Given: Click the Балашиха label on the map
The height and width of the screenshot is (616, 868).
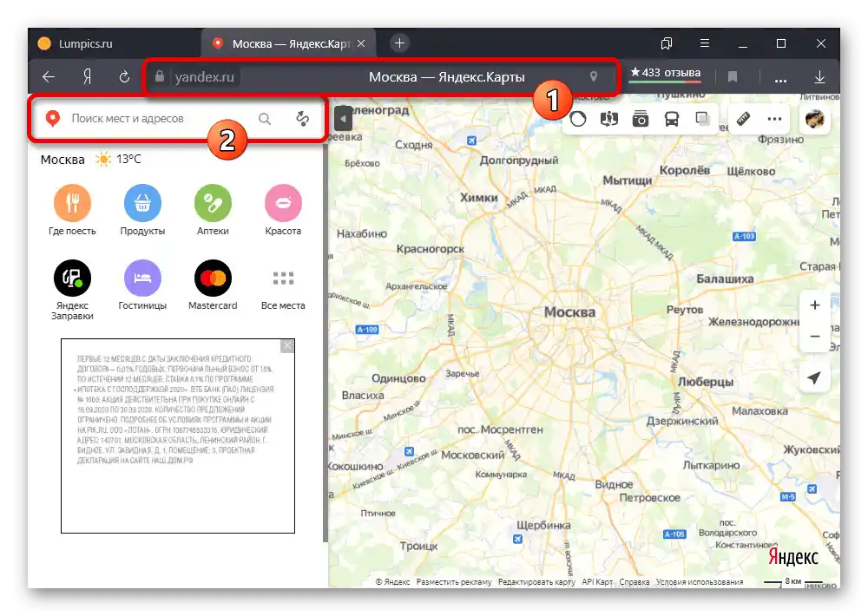Looking at the screenshot, I should pyautogui.click(x=725, y=279).
